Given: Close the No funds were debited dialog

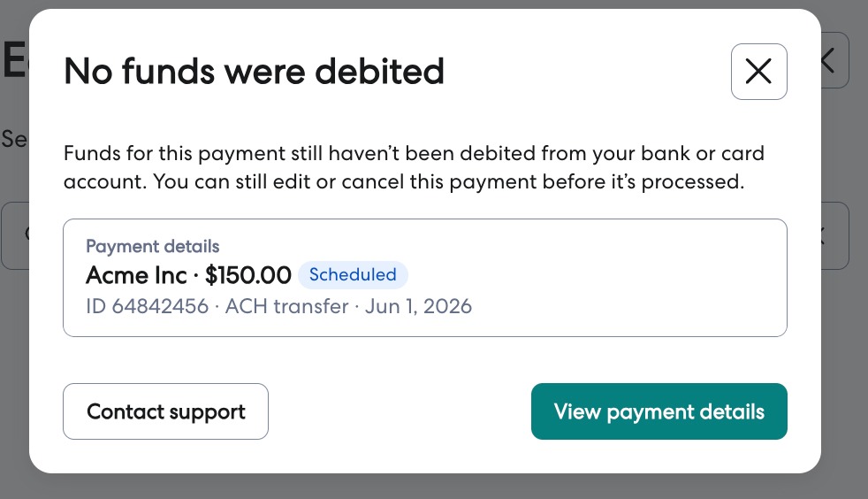Looking at the screenshot, I should pyautogui.click(x=758, y=72).
